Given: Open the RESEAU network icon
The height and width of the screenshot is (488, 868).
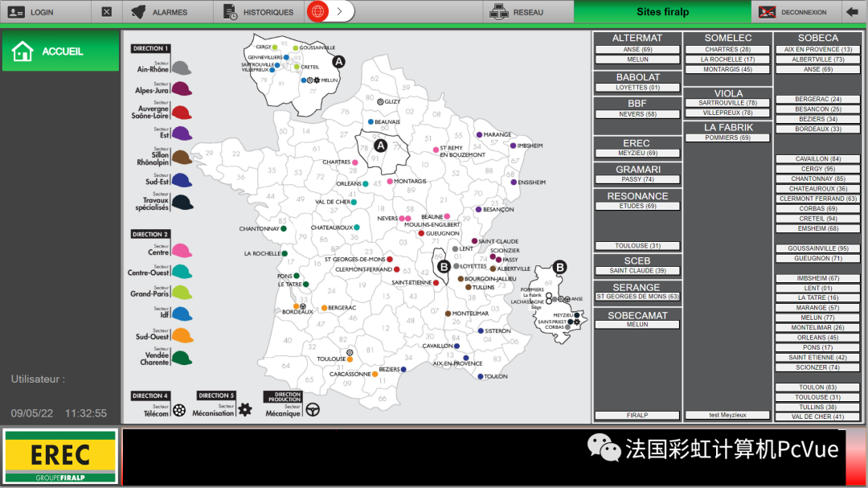Looking at the screenshot, I should pyautogui.click(x=499, y=11).
